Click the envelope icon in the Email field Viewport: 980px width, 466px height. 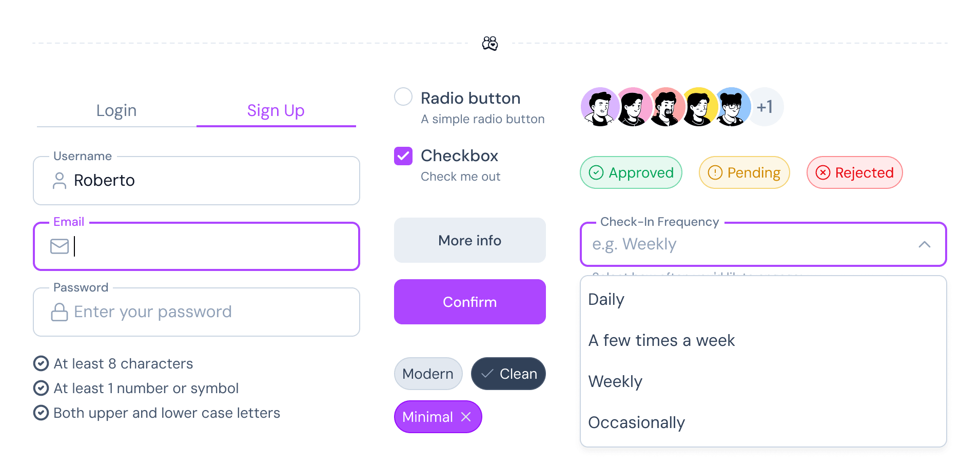59,246
